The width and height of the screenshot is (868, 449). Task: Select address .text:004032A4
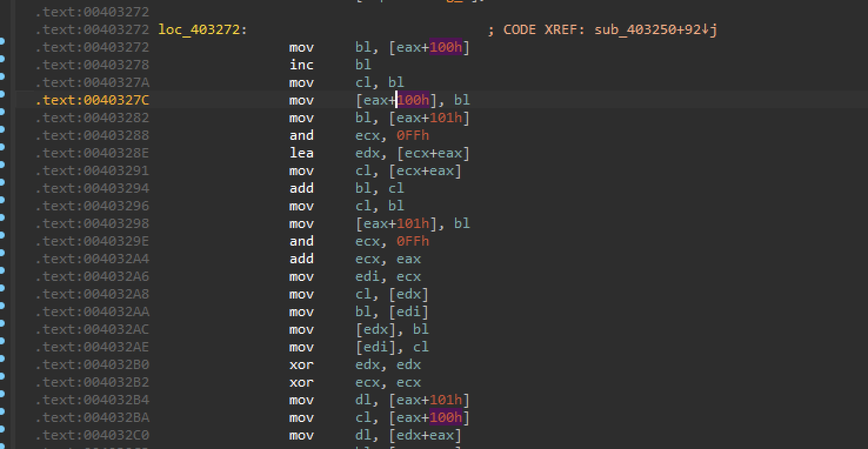tap(92, 259)
